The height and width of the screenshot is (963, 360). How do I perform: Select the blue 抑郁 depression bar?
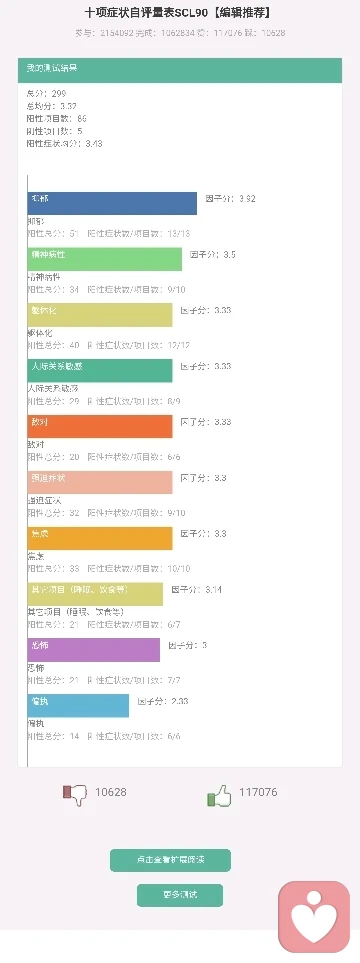[x=112, y=203]
